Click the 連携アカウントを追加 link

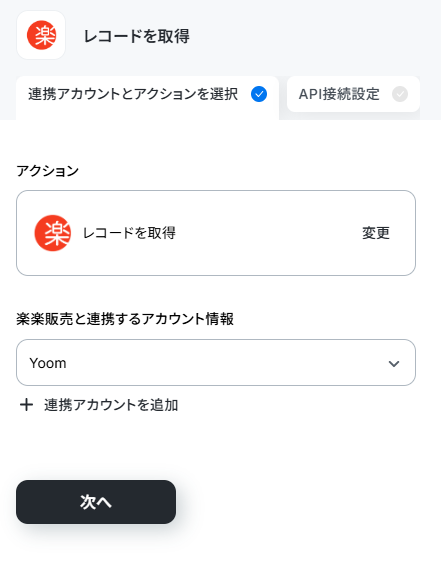coord(111,405)
